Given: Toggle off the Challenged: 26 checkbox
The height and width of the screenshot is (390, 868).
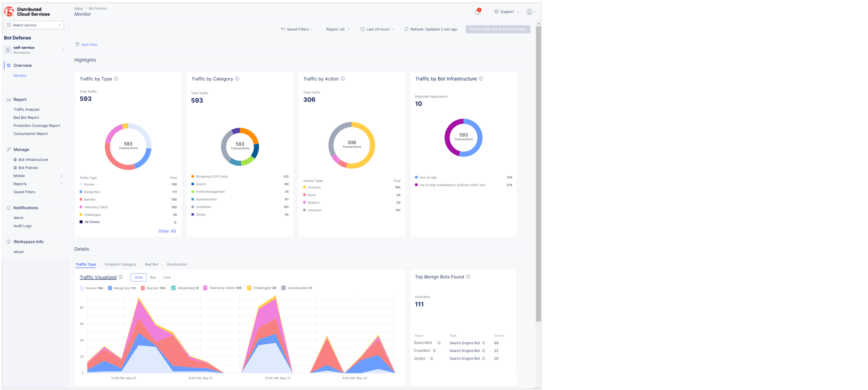Looking at the screenshot, I should click(x=249, y=288).
